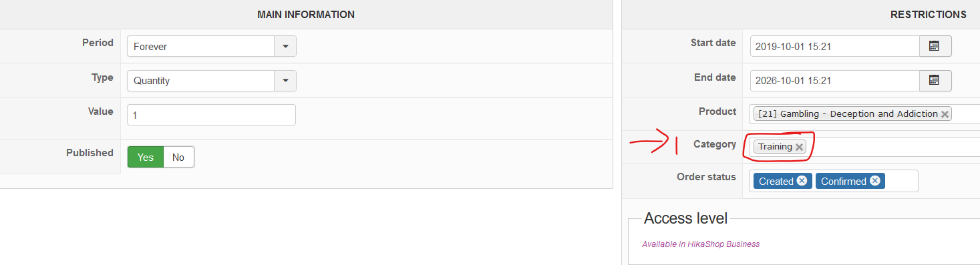Open the Start date calendar picker

point(935,46)
